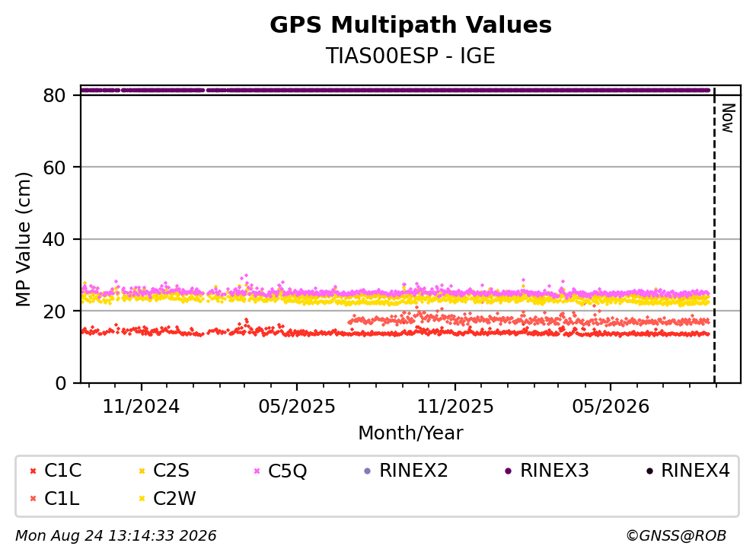Click the RINEX4 black legend dot
Screen dimensions: 756x559
[x=649, y=471]
